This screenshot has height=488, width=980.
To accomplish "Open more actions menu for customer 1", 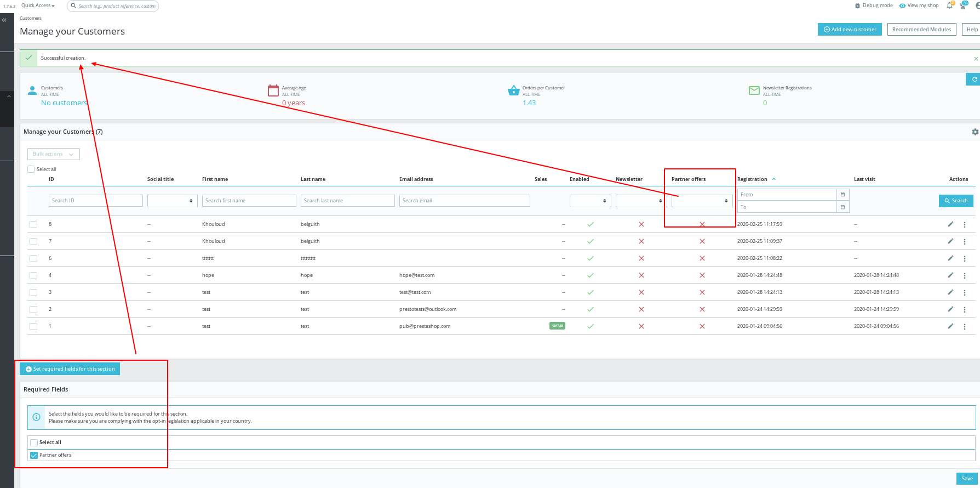I will pos(965,327).
